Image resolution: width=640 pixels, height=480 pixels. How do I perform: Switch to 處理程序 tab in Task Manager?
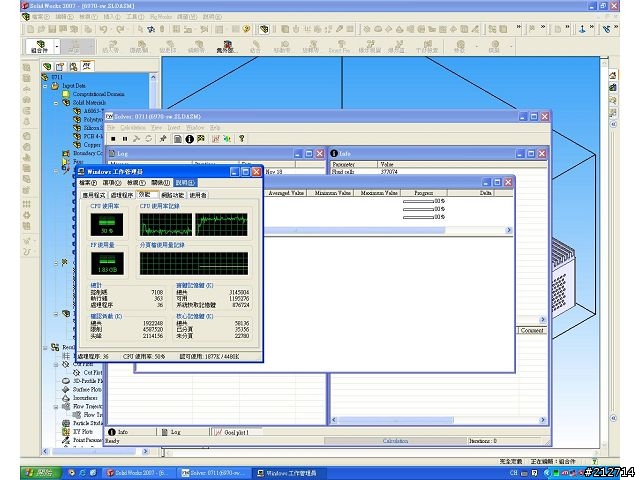click(x=122, y=195)
